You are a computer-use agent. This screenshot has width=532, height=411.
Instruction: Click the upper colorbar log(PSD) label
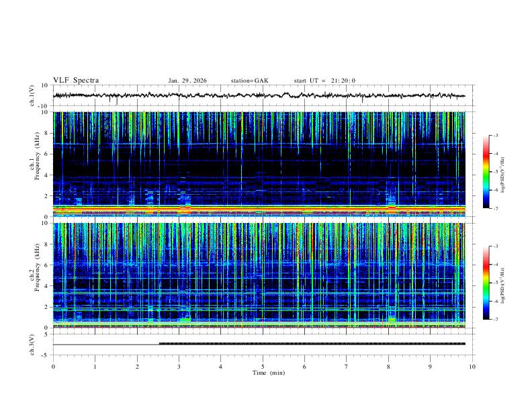coord(502,175)
